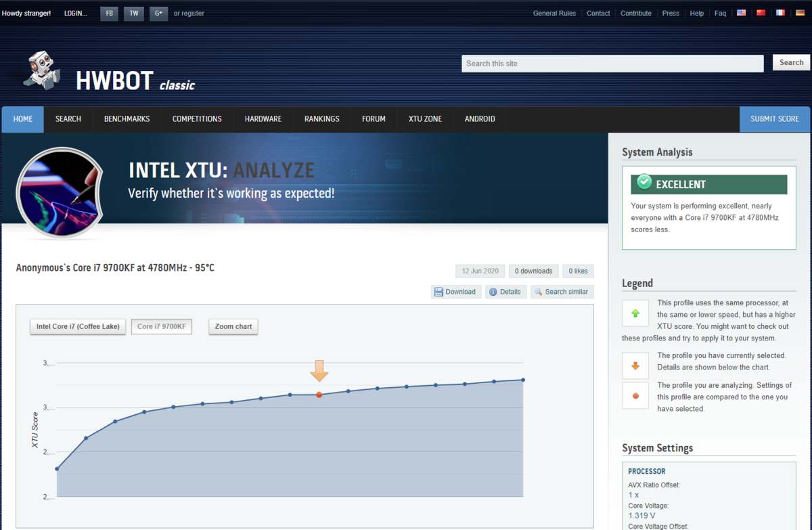Open General Rules page

click(x=554, y=13)
